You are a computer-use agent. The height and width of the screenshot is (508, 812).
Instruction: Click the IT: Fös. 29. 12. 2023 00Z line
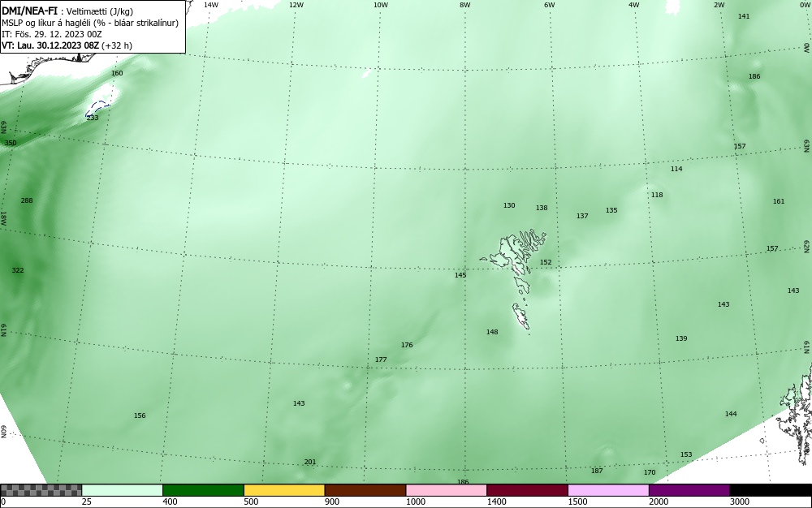click(x=52, y=34)
